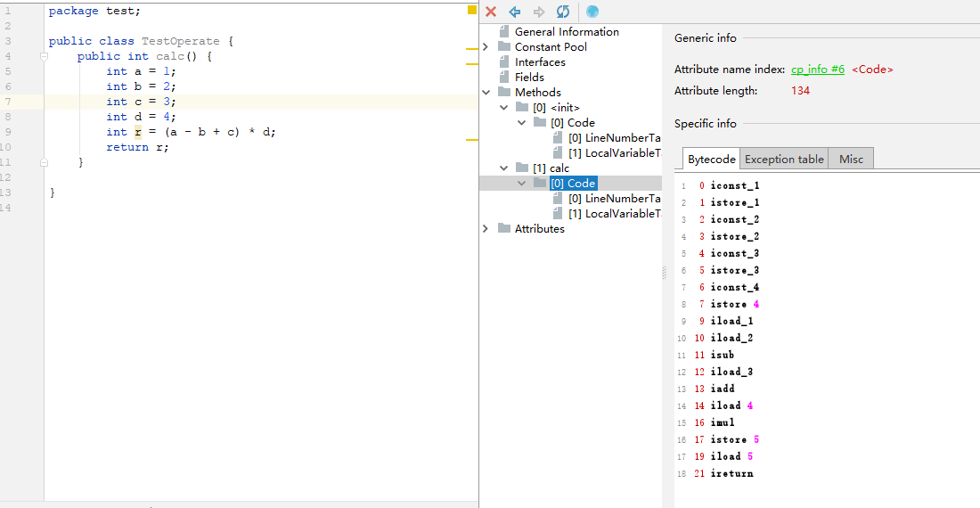Click bytecode line 'isub'
980x508 pixels.
click(722, 355)
